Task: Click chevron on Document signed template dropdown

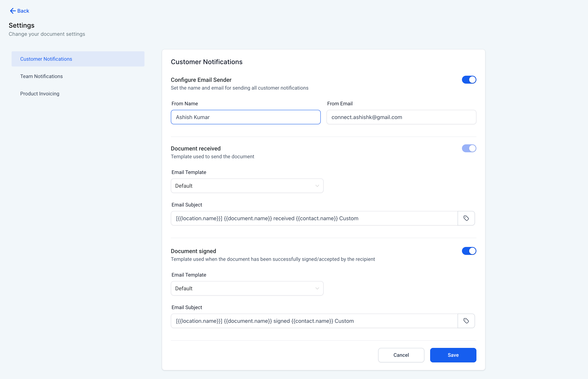Action: point(317,288)
